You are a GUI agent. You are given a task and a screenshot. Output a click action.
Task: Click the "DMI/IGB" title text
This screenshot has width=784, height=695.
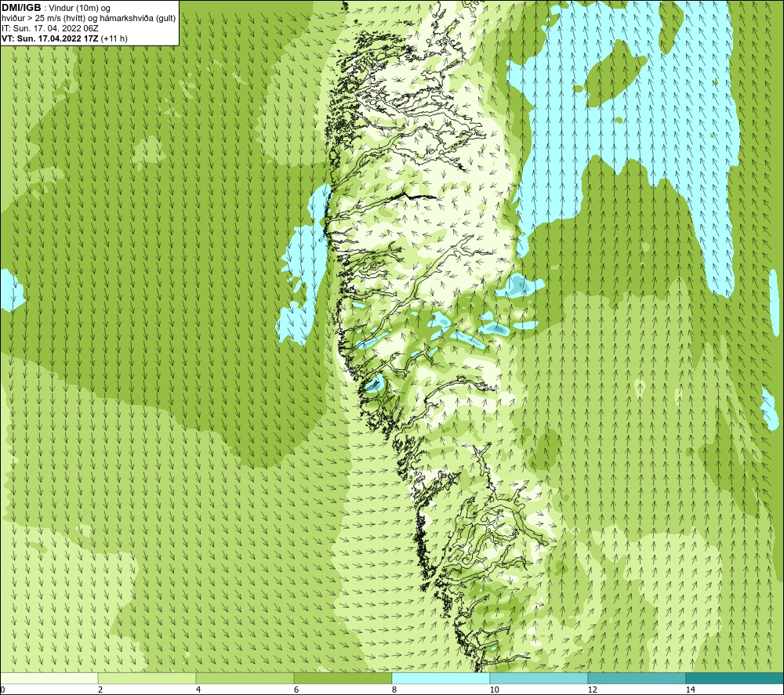(x=21, y=8)
